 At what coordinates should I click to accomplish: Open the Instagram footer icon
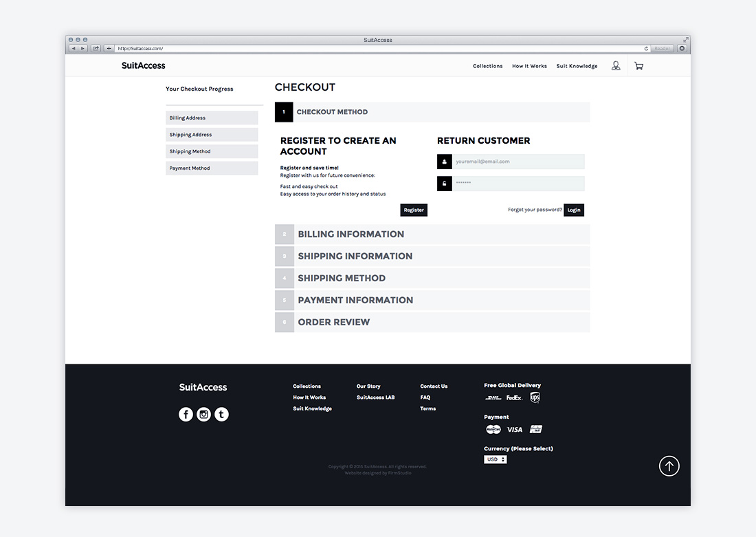tap(203, 415)
